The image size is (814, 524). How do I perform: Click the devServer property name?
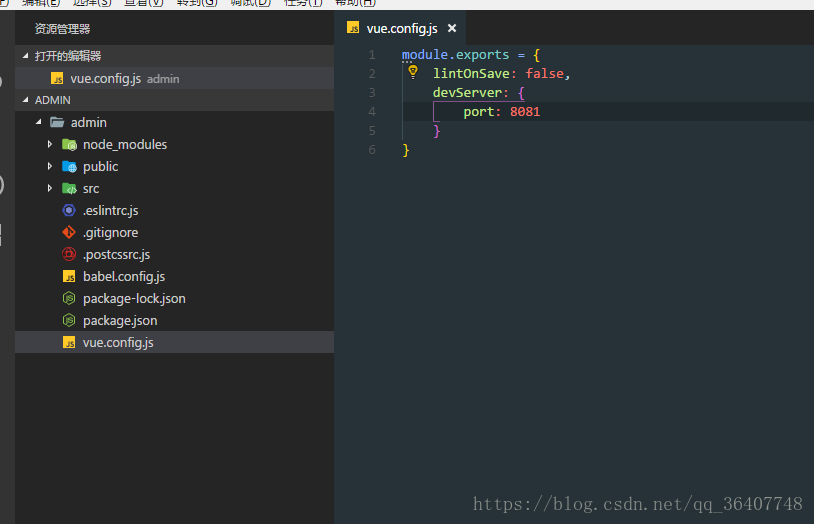[467, 92]
